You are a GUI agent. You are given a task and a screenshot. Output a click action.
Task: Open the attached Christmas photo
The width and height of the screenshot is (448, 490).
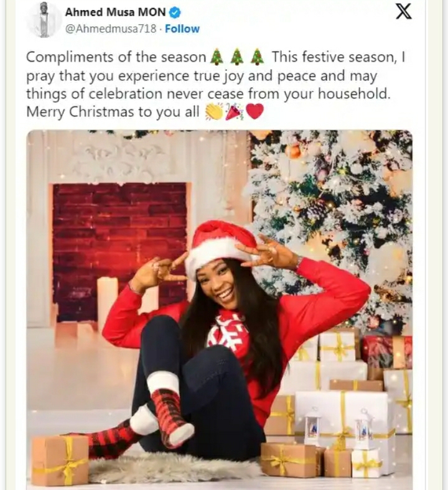pos(219,310)
